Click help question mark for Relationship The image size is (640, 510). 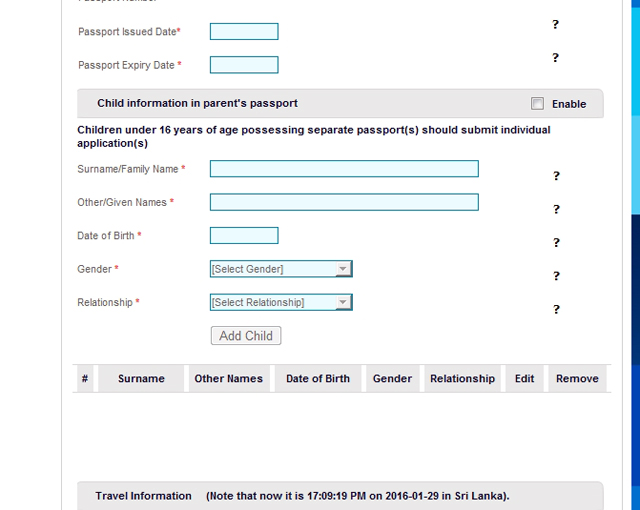(556, 309)
